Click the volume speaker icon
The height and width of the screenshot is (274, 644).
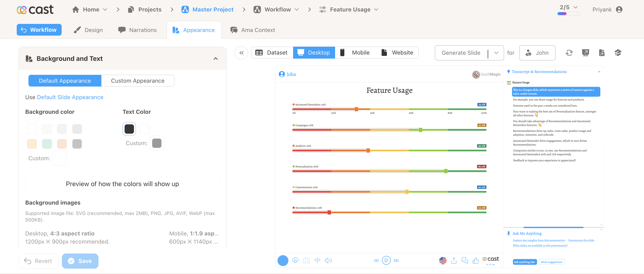pos(328,260)
